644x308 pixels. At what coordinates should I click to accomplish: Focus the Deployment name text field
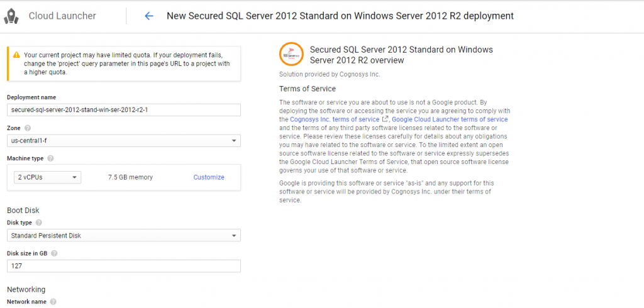click(x=123, y=110)
